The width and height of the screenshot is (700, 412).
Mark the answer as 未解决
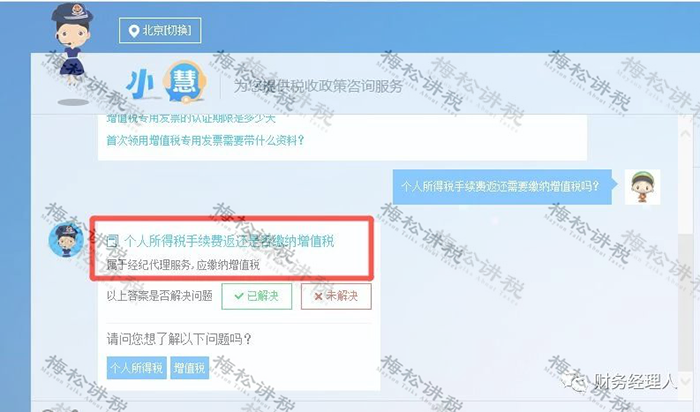tap(336, 296)
